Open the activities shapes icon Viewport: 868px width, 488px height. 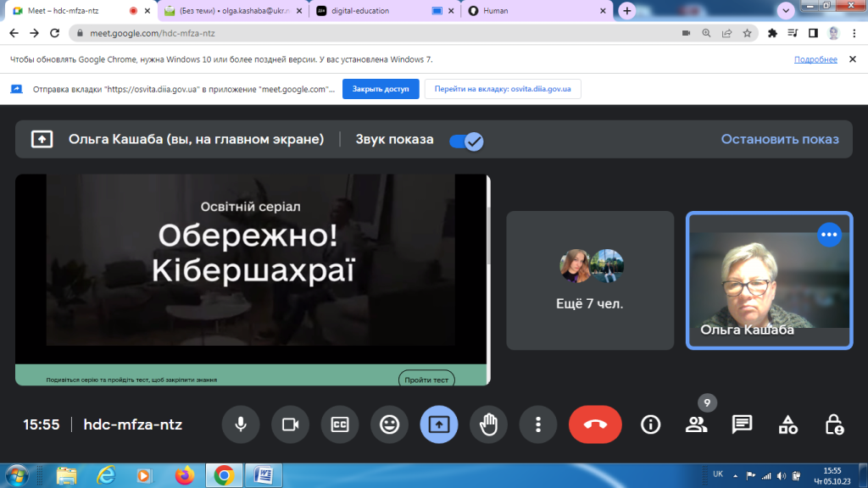(788, 424)
